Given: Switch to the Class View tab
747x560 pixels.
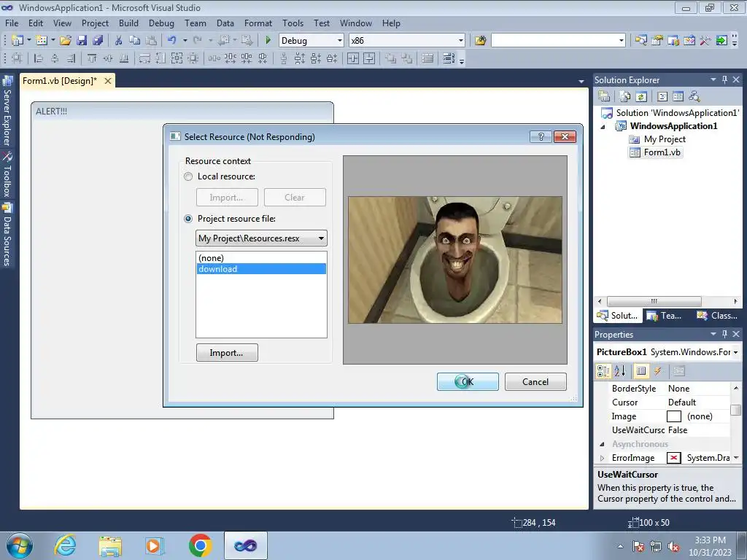Looking at the screenshot, I should coord(717,315).
